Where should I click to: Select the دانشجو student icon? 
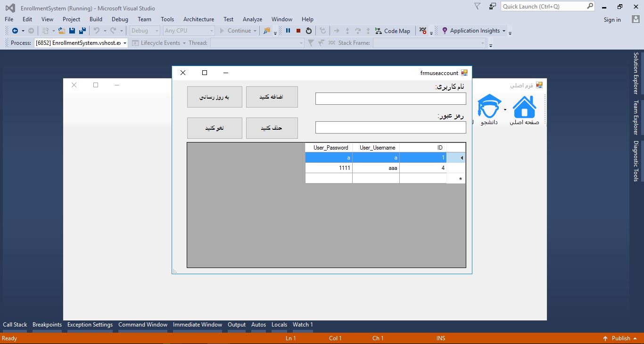point(489,105)
